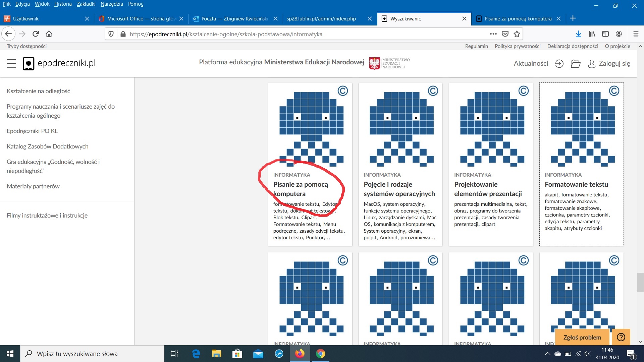
Task: Click the login arrow circle icon in header
Action: click(x=559, y=64)
